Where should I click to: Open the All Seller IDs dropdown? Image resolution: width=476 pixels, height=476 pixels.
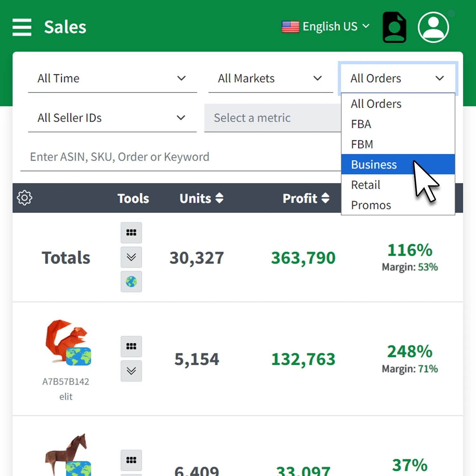pyautogui.click(x=112, y=118)
